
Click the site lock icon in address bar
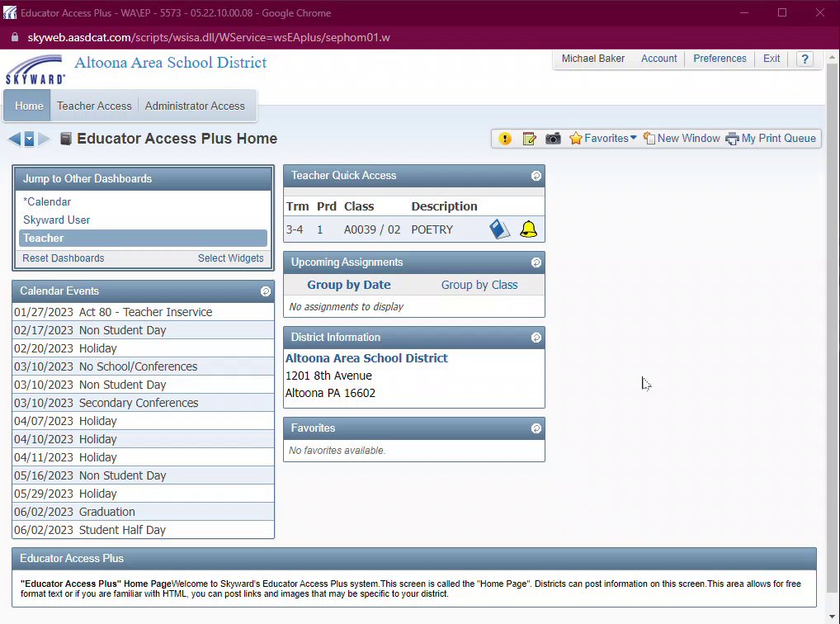tap(15, 37)
